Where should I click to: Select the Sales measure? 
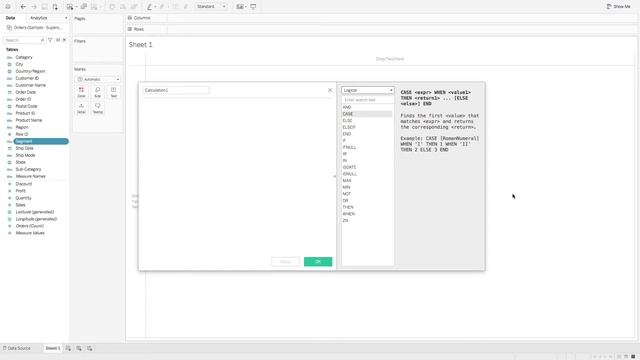(x=21, y=205)
